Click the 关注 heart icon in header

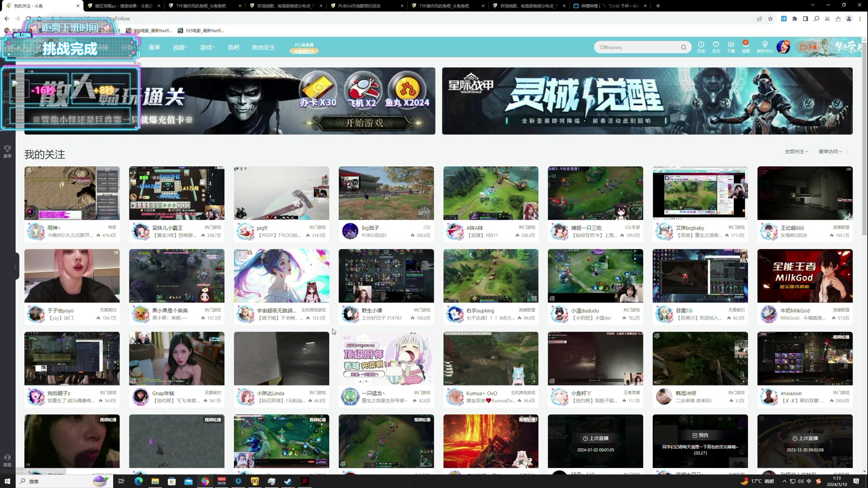pos(716,45)
